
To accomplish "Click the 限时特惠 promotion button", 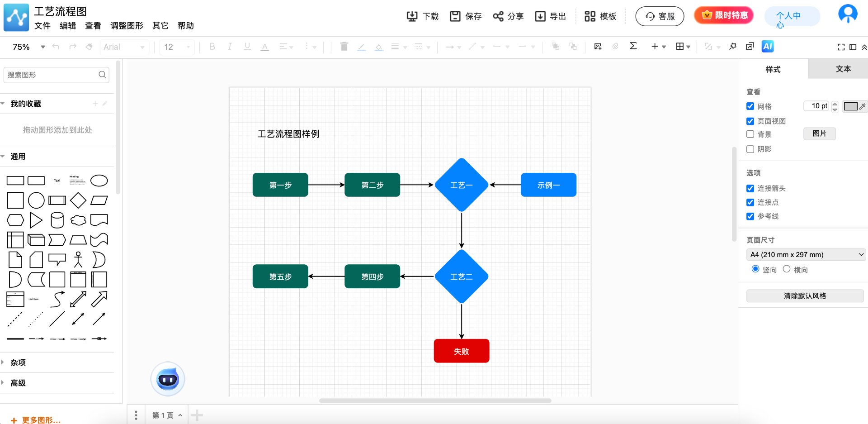I will coord(724,15).
